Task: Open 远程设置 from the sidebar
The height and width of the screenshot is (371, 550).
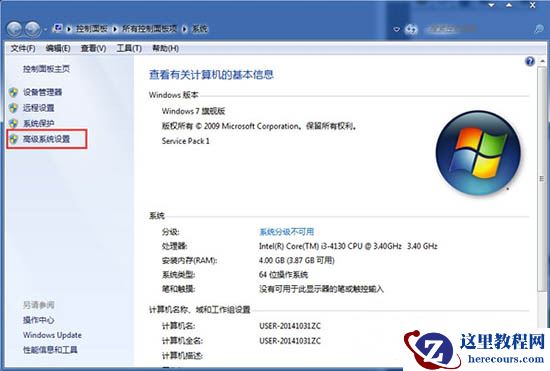Action: [39, 108]
